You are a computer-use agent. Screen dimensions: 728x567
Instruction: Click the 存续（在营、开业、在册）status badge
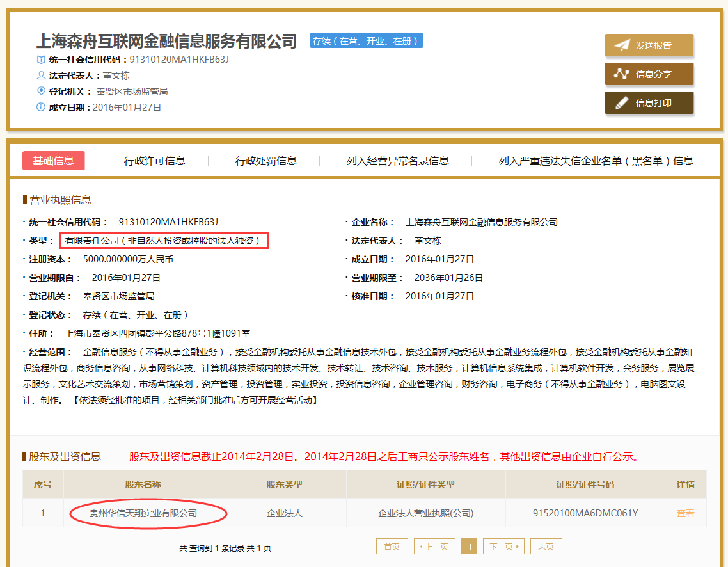[x=367, y=41]
